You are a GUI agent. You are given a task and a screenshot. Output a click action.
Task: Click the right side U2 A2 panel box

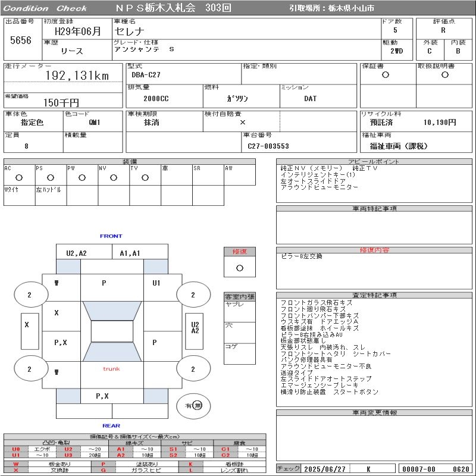[195, 331]
